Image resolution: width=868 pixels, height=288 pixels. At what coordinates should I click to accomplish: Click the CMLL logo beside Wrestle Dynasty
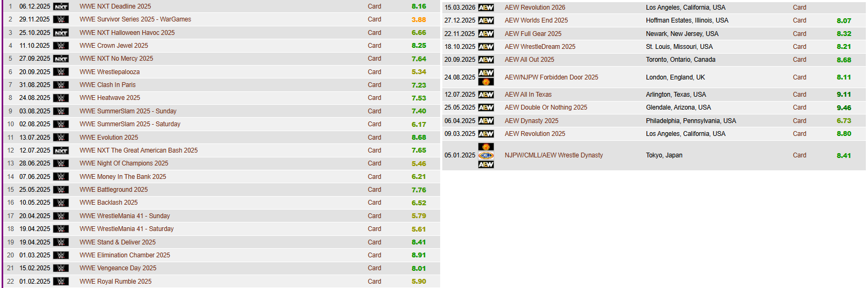[x=486, y=155]
